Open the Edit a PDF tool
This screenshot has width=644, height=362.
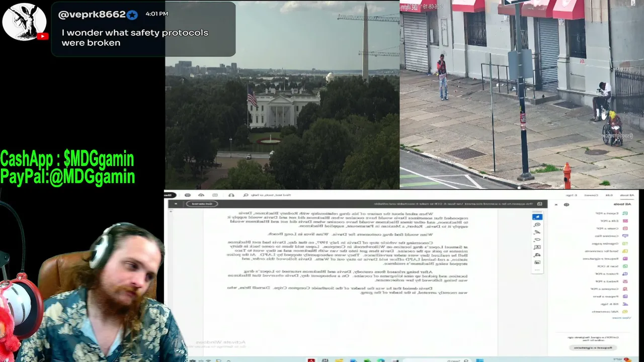[614, 221]
